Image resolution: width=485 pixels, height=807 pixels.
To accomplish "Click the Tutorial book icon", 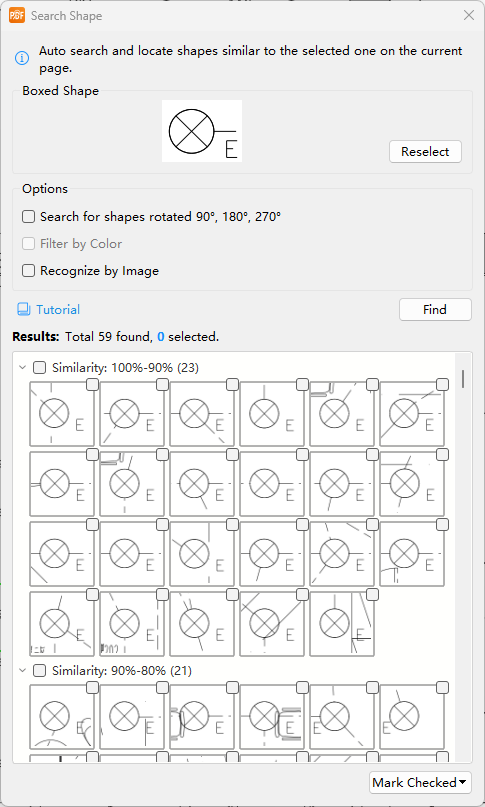I will (23, 309).
